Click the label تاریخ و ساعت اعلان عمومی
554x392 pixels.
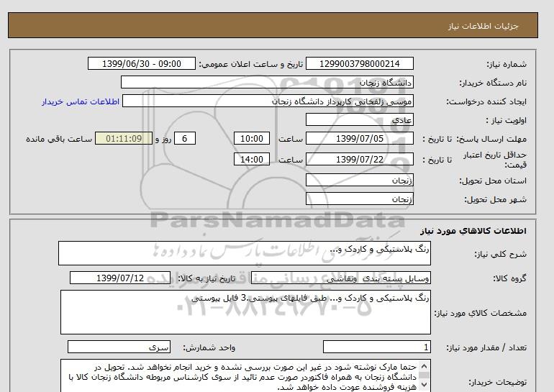click(x=251, y=64)
